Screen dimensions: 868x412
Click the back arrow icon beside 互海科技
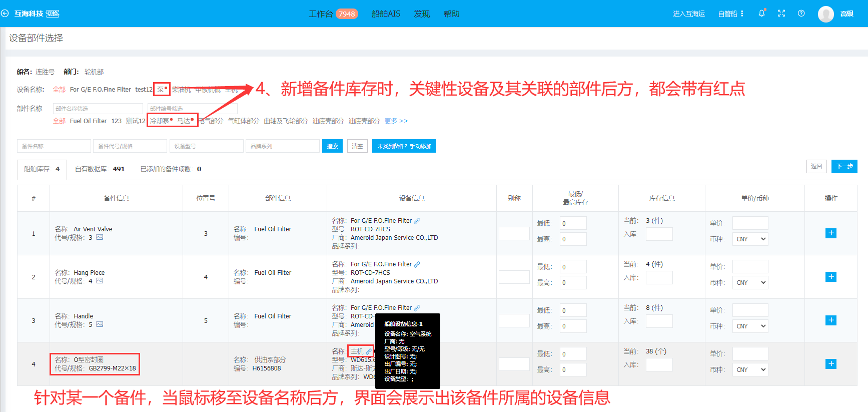5,14
